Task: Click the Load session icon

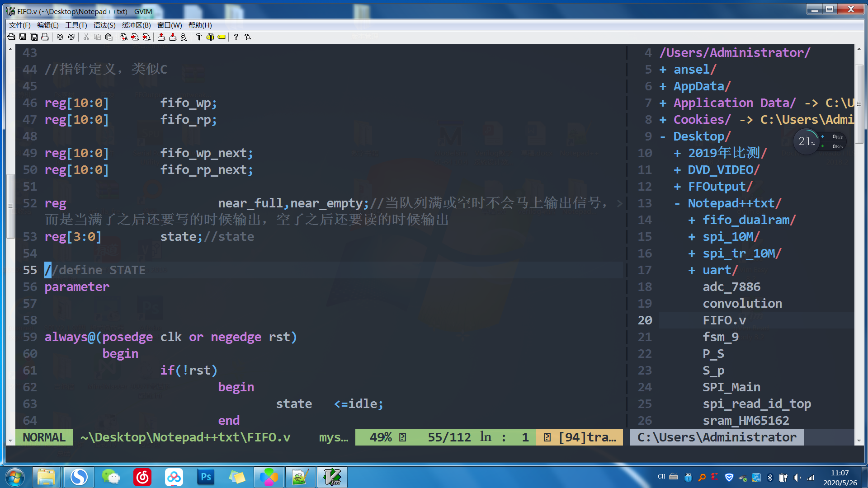Action: [161, 37]
